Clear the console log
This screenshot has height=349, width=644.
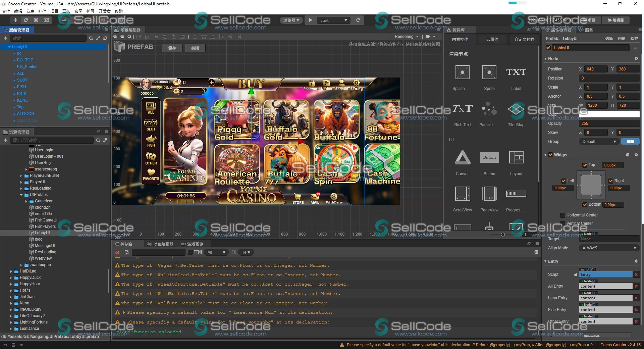(117, 252)
